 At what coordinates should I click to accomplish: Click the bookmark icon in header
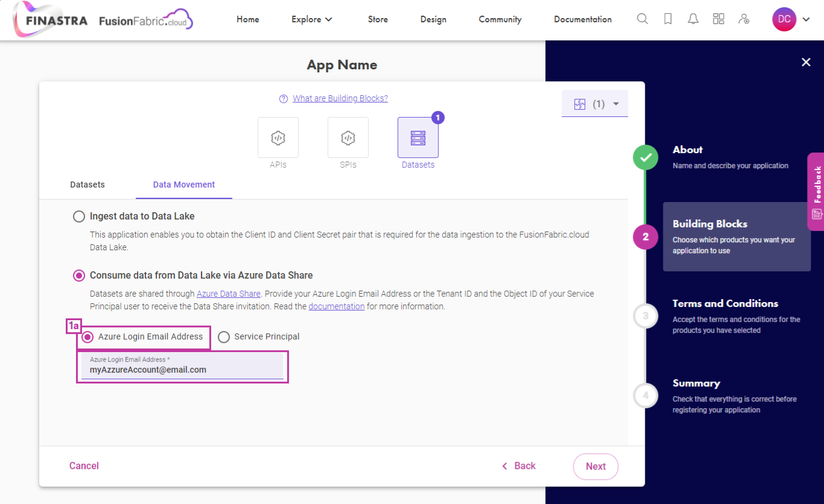click(x=668, y=19)
